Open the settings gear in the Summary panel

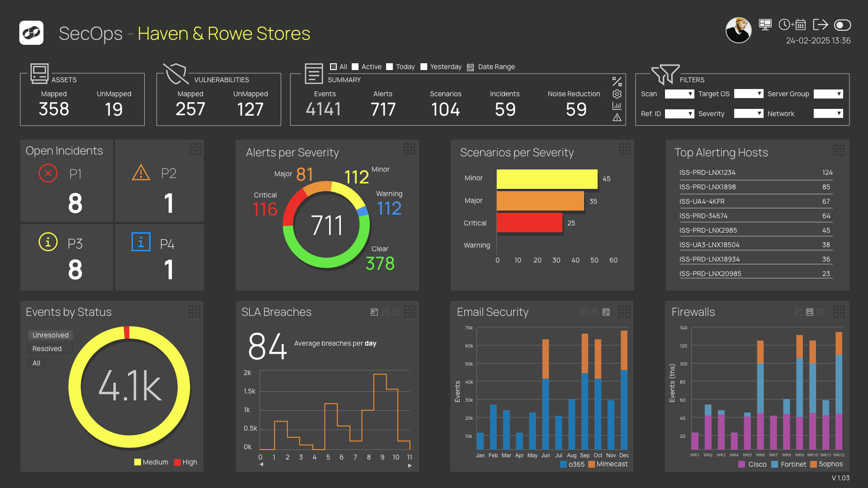617,94
